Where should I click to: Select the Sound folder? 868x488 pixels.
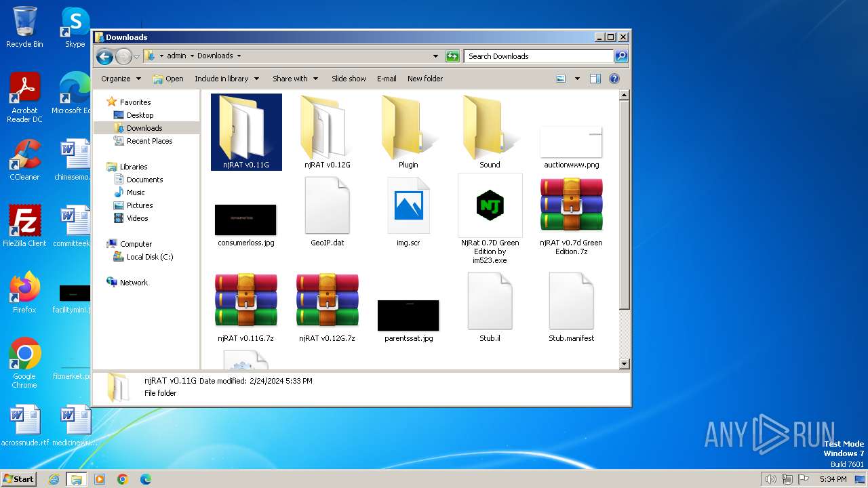point(490,132)
